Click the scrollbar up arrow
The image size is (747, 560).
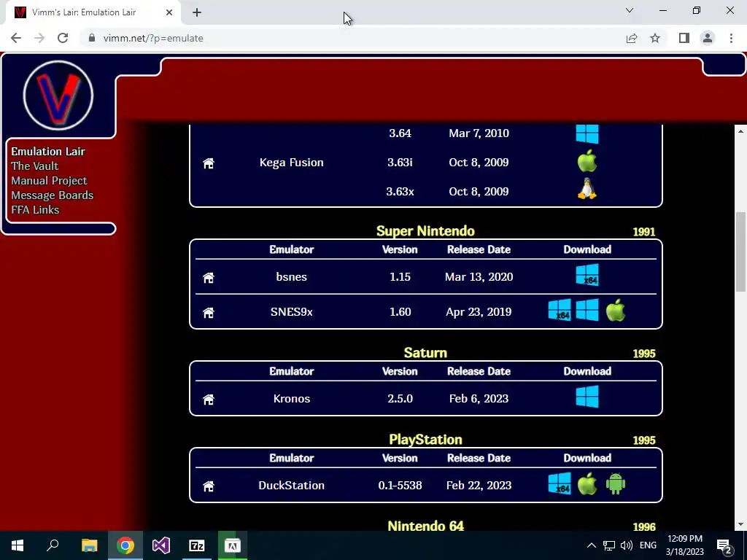[740, 131]
